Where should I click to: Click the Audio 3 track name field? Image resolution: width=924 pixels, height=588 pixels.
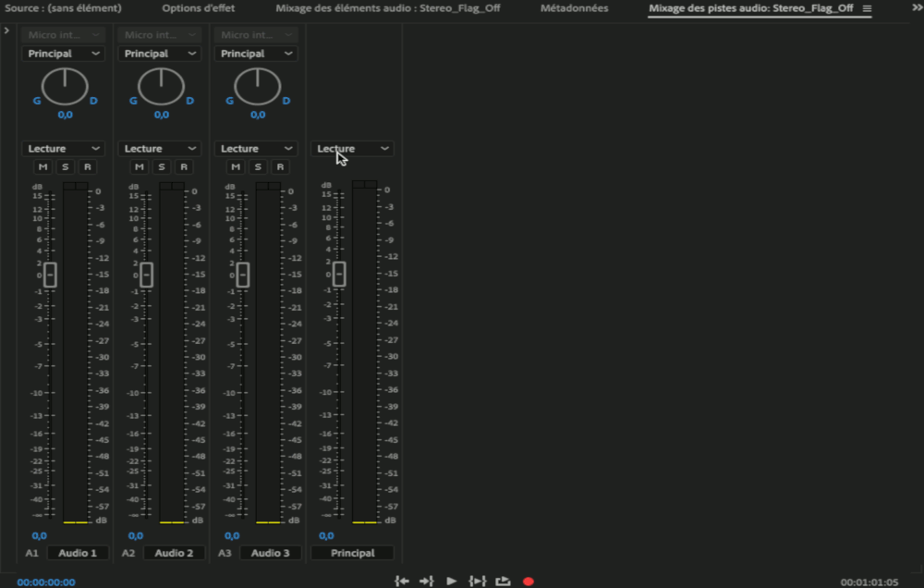(271, 553)
